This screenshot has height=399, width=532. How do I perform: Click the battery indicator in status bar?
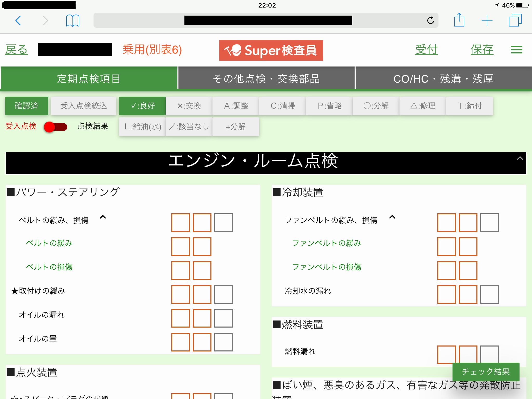coord(523,5)
